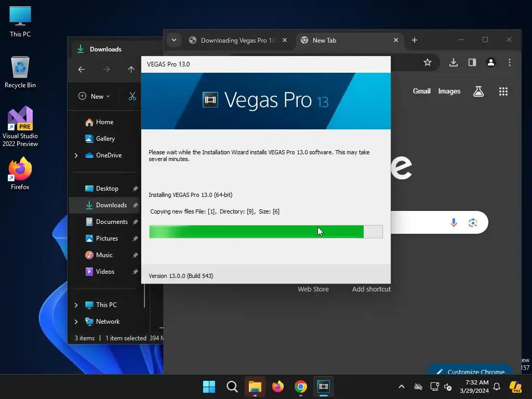The height and width of the screenshot is (399, 532).
Task: Open taskbar Search
Action: 232,387
